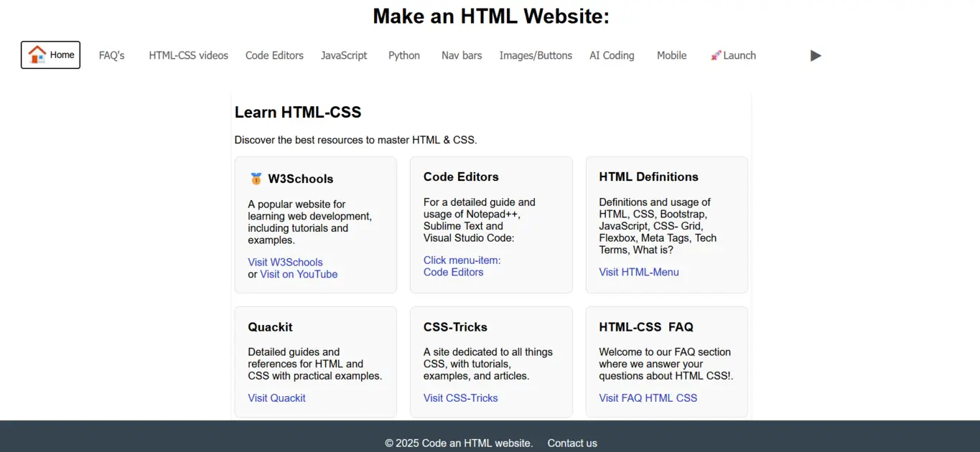
Task: Open the Images/Buttons section
Action: point(536,55)
